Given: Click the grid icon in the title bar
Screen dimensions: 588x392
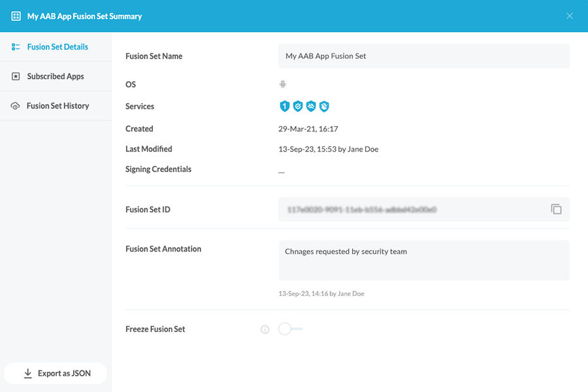Looking at the screenshot, I should point(16,16).
